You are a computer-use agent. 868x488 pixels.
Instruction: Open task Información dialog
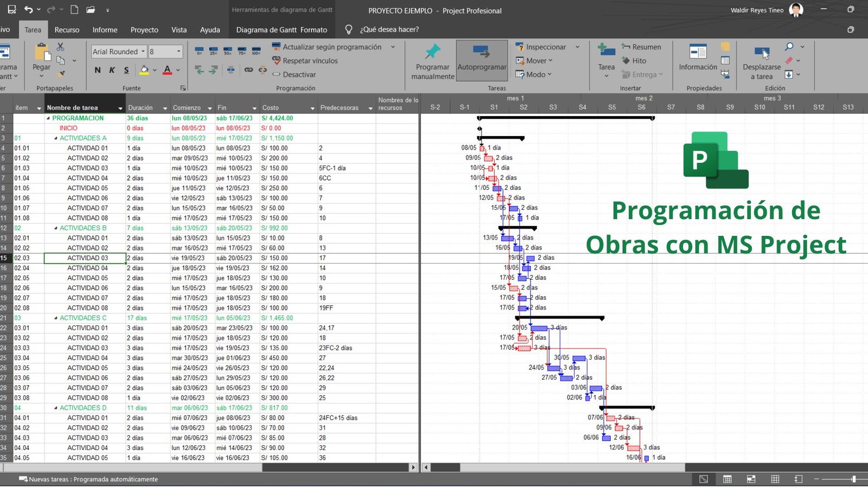click(x=698, y=57)
